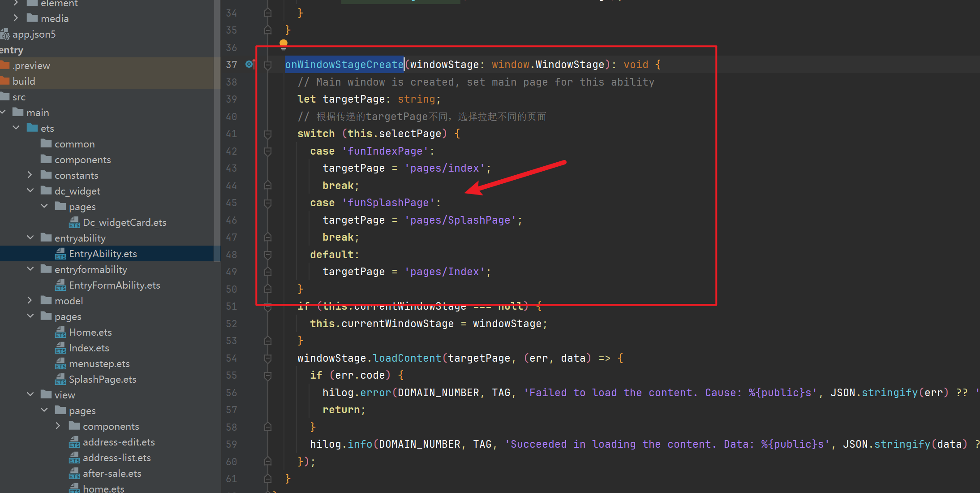Open EntryAbility.ets file in tree

pos(103,254)
